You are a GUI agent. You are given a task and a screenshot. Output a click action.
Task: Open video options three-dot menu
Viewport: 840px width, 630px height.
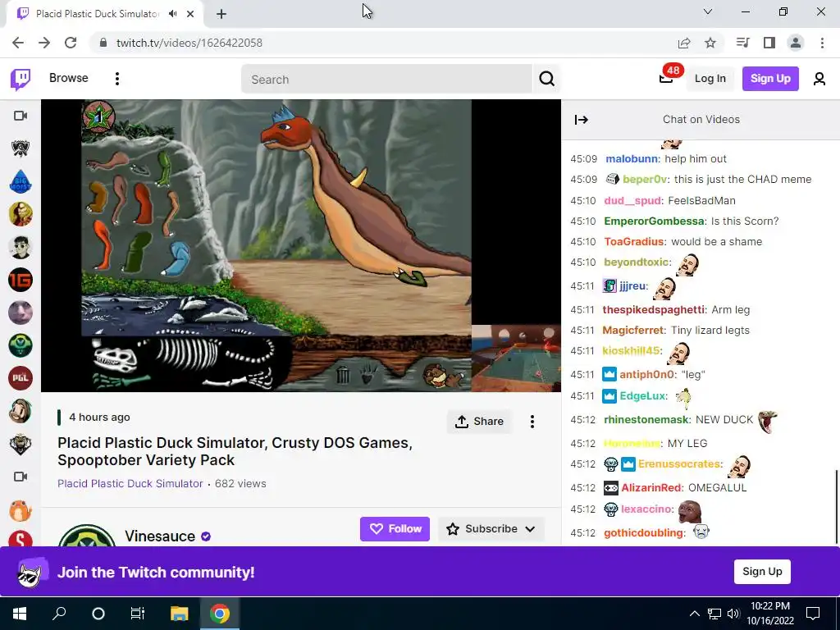tap(532, 422)
